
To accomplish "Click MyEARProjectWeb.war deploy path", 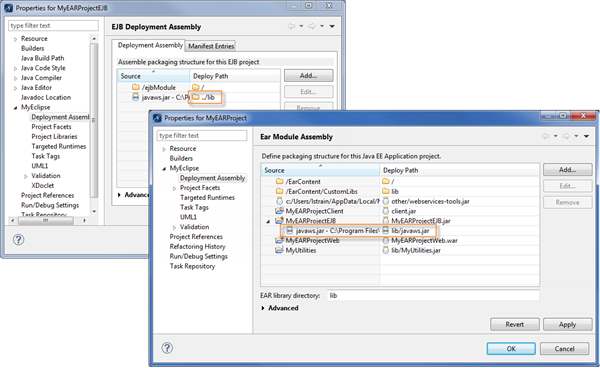I will tap(424, 240).
